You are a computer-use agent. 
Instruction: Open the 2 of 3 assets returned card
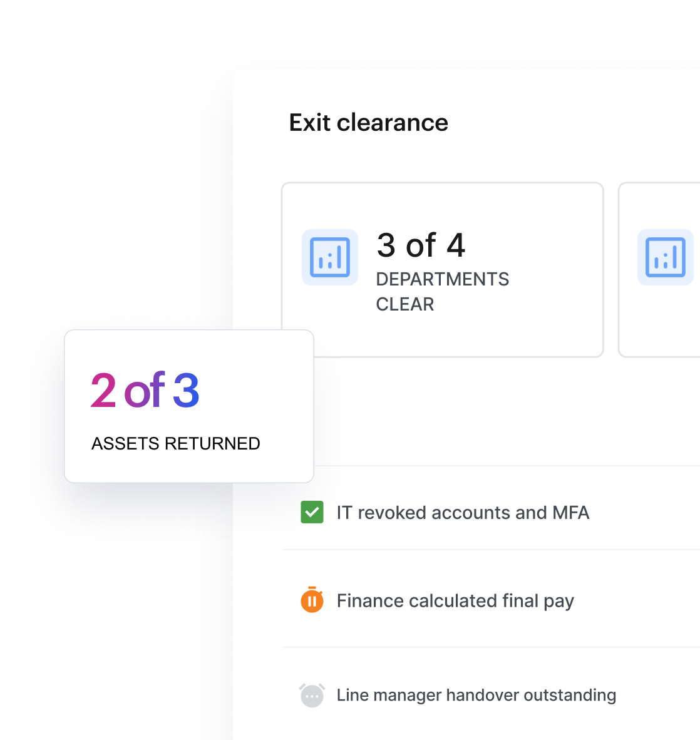pyautogui.click(x=189, y=406)
